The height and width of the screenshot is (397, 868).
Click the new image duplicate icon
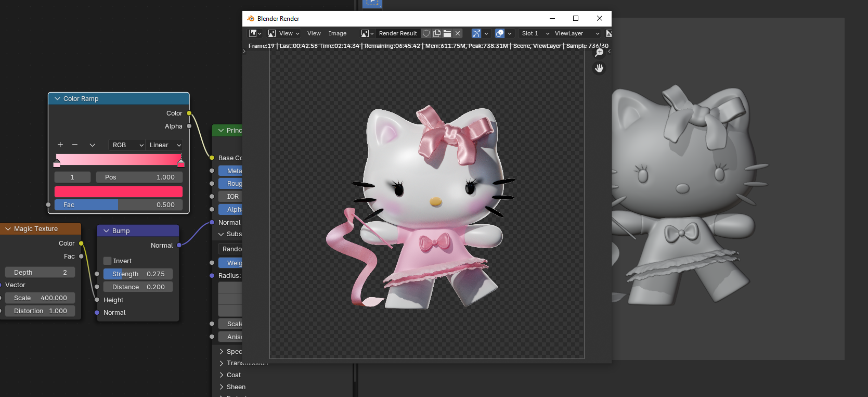click(437, 33)
